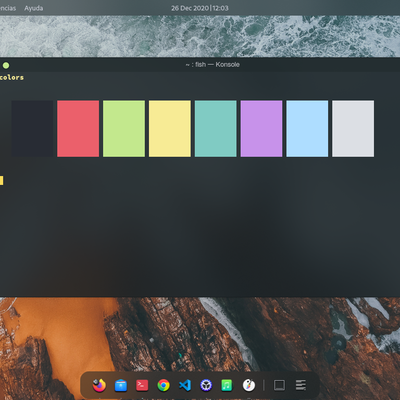Screen dimensions: 400x400
Task: Click the show desktop square dock icon
Action: point(279,385)
